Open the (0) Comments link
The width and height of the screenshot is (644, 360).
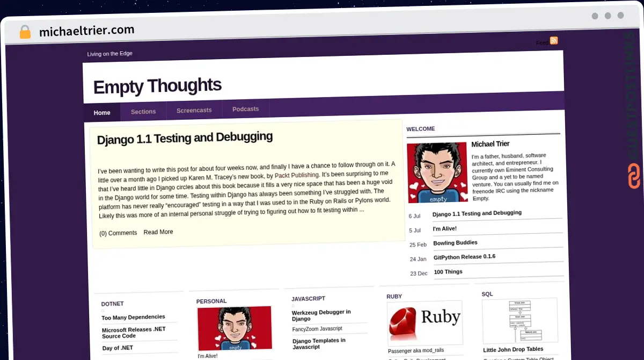click(118, 233)
